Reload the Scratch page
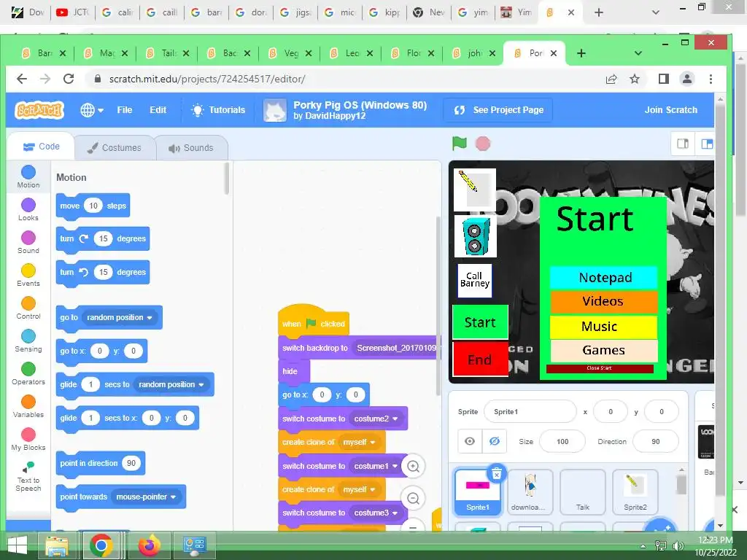Viewport: 747px width, 560px height. click(69, 79)
